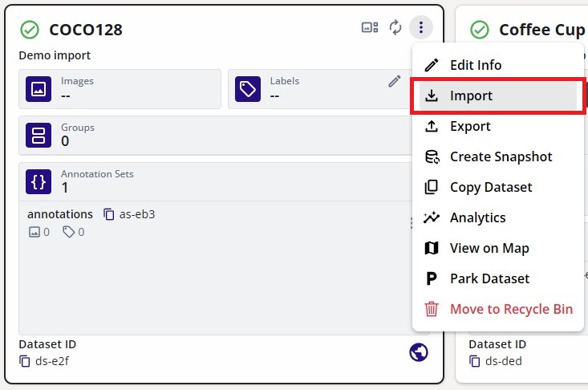Click the trash icon next to Move to Recycle Bin
The height and width of the screenshot is (390, 588).
click(432, 309)
